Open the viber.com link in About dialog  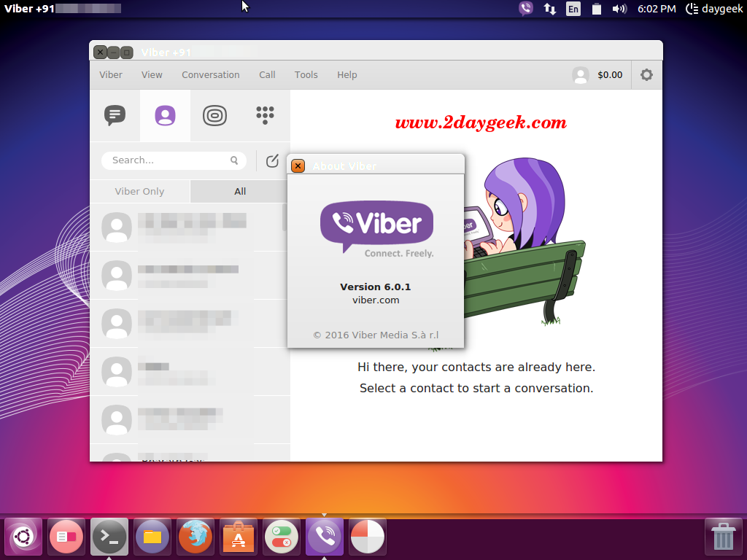pyautogui.click(x=376, y=300)
